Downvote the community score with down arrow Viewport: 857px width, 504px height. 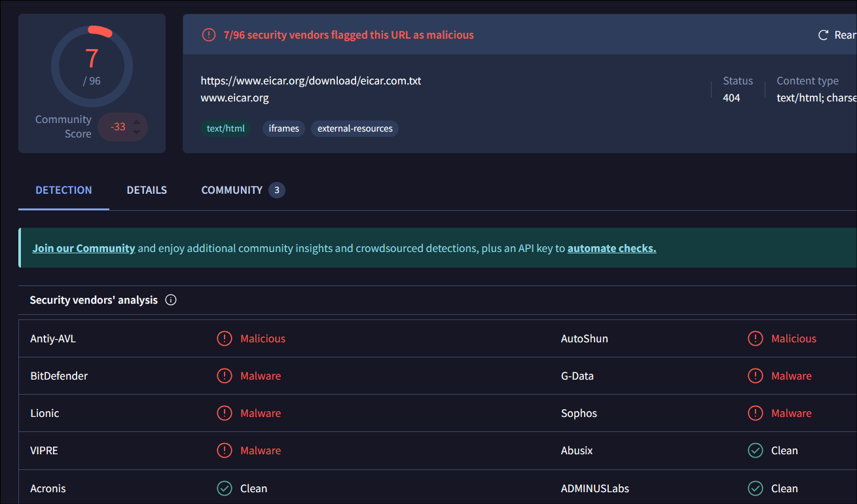click(136, 132)
